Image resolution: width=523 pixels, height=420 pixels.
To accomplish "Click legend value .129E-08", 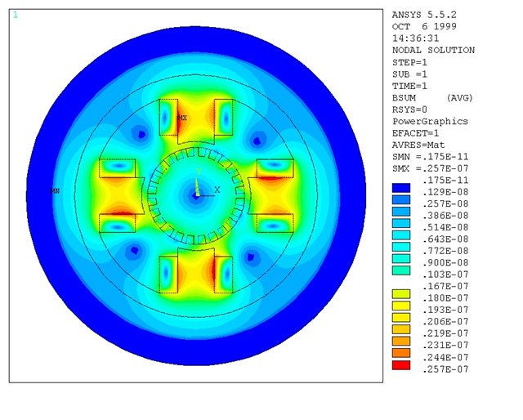I will click(x=445, y=192).
